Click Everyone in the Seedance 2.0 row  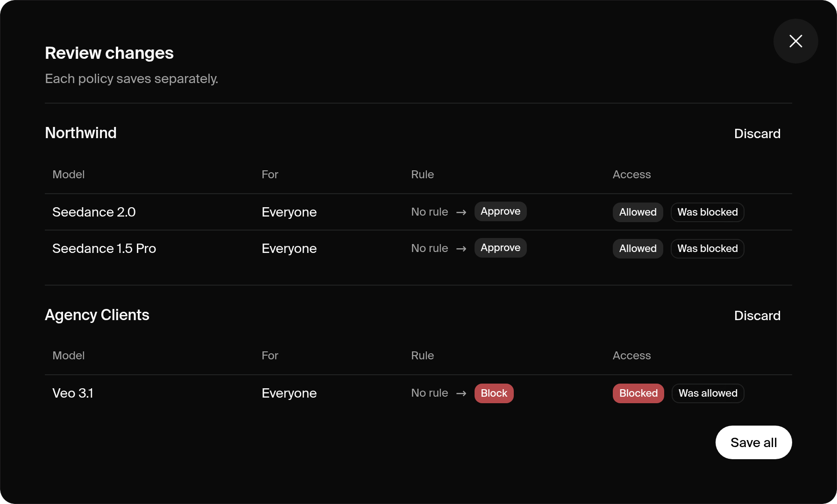click(289, 212)
